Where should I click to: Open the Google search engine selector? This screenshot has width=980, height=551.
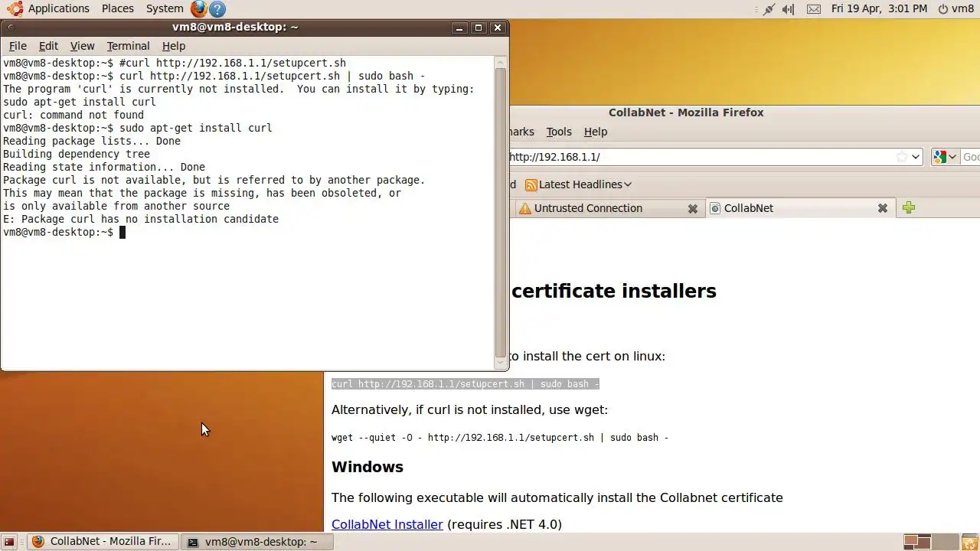(x=945, y=157)
